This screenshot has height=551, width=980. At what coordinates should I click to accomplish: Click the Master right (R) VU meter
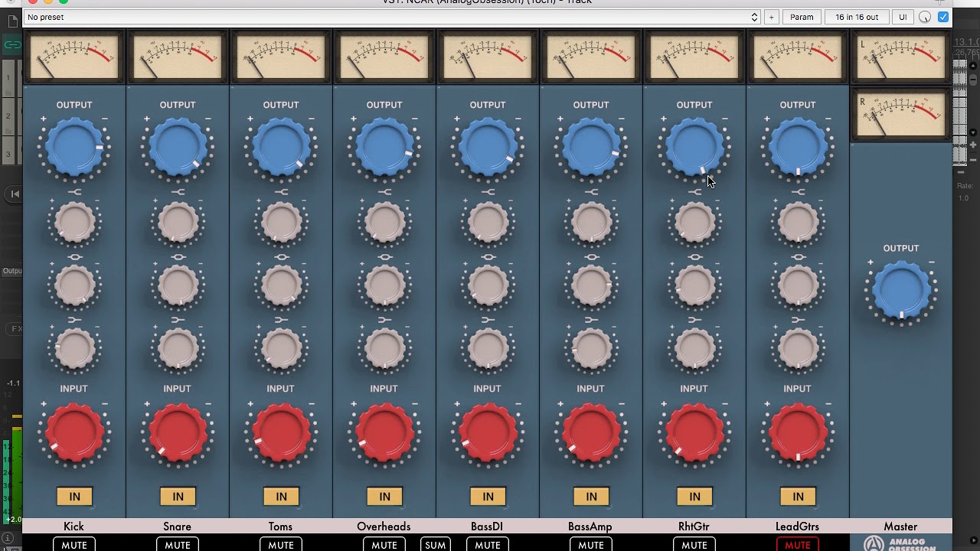click(x=901, y=114)
